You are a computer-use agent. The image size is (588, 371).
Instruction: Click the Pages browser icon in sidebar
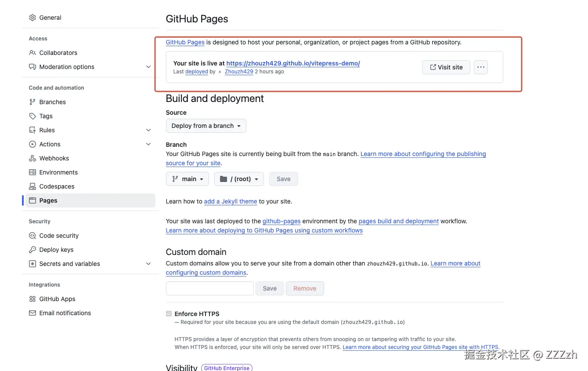(x=32, y=200)
